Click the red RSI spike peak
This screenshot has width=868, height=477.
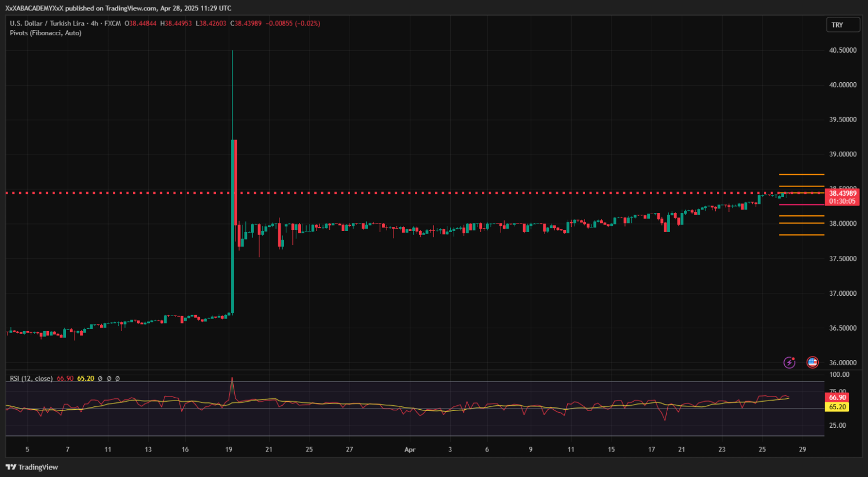pos(232,380)
